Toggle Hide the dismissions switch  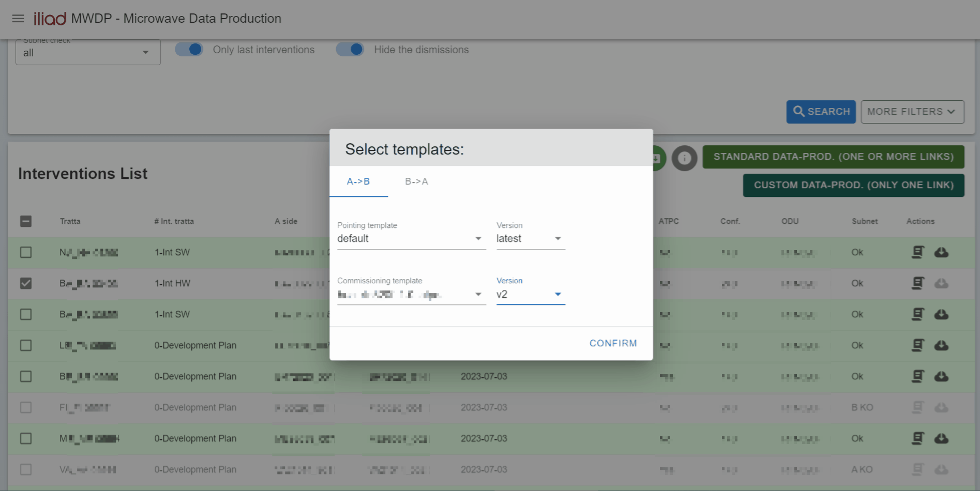(350, 50)
